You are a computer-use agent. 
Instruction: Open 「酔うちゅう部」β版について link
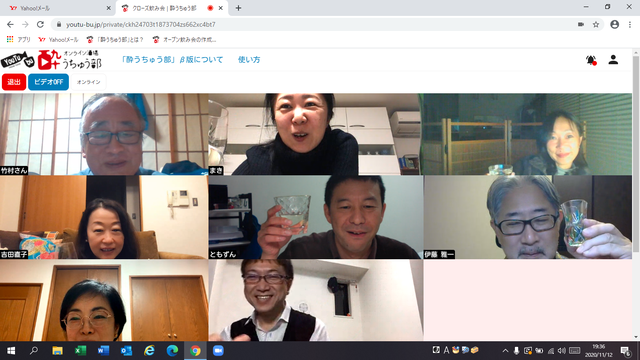click(172, 60)
